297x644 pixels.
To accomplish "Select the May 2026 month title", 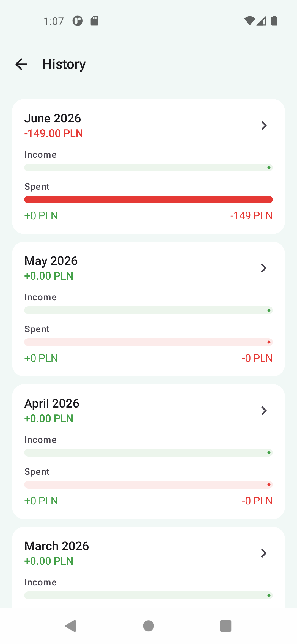I will coord(51,261).
